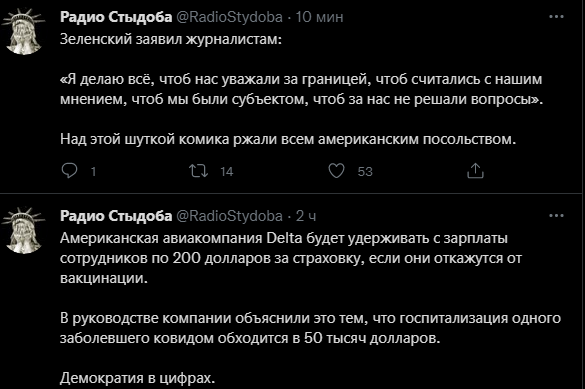Image resolution: width=585 pixels, height=389 pixels.
Task: Open the Zelensky tweet text body
Action: (x=301, y=89)
